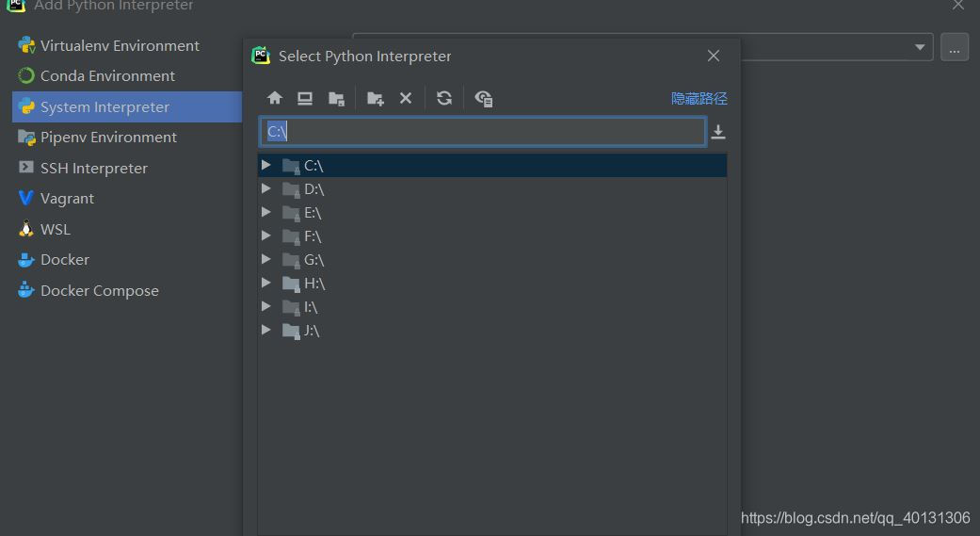The height and width of the screenshot is (536, 980).
Task: Select the I:\ drive row
Action: pos(492,306)
